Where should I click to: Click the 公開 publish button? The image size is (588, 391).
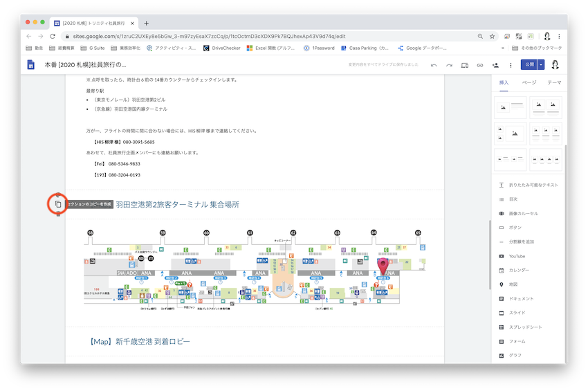point(529,64)
